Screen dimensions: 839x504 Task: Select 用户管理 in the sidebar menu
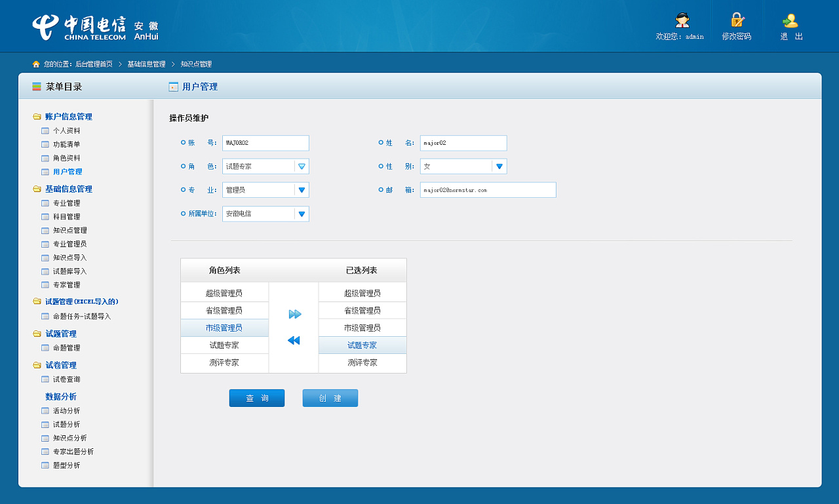(68, 172)
